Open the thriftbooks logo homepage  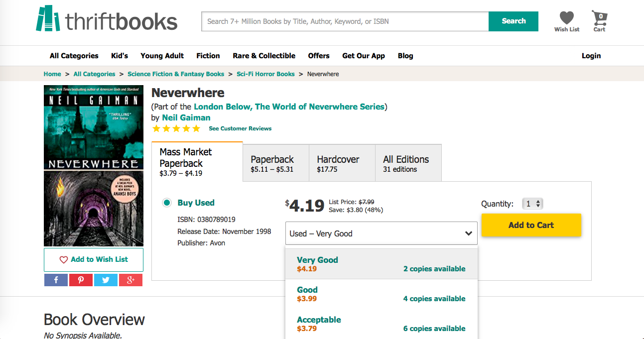point(106,19)
